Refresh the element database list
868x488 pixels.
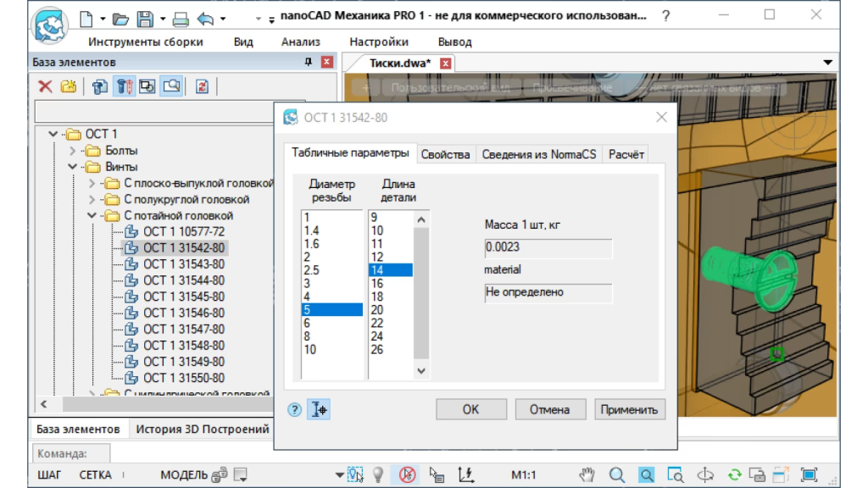(x=202, y=88)
